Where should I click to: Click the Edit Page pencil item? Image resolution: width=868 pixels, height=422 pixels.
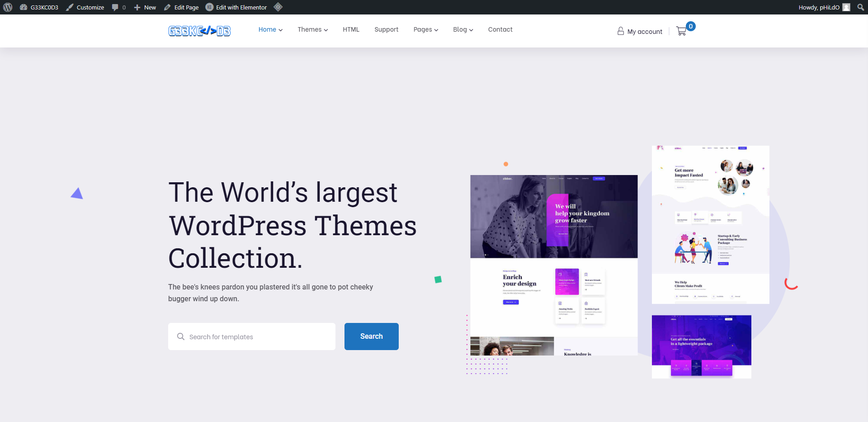click(181, 7)
